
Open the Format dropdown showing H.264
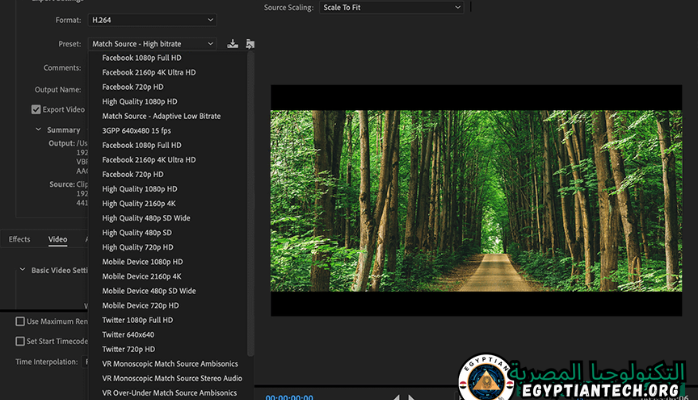[x=152, y=20]
